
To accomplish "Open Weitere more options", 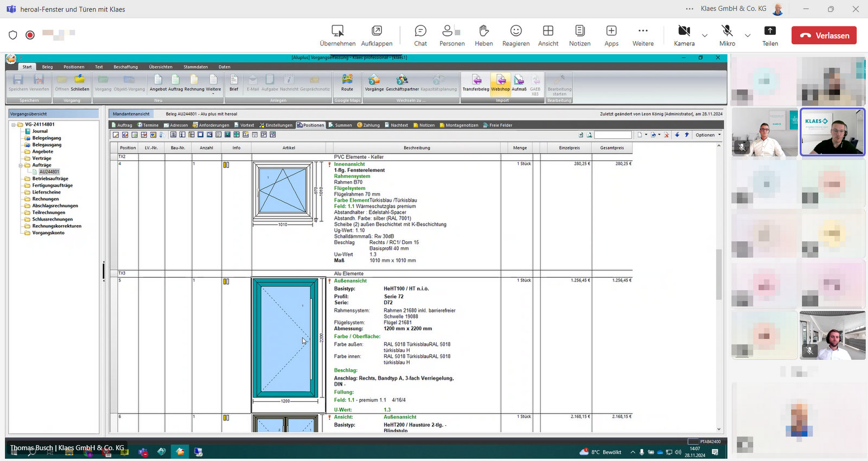I will click(643, 36).
